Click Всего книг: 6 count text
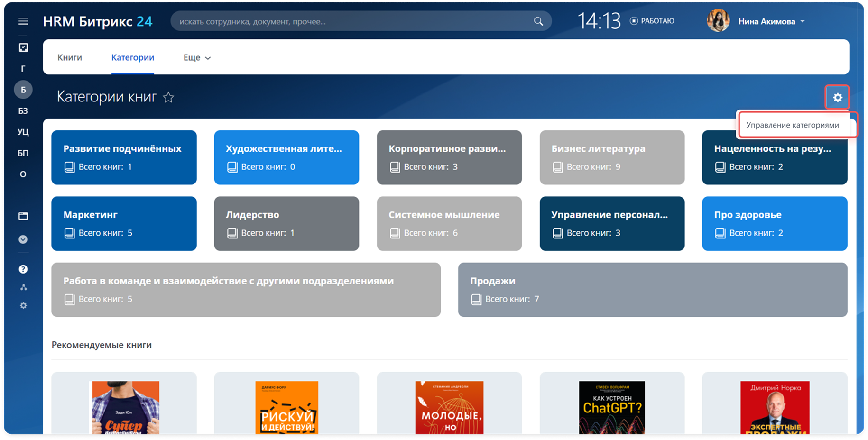868x440 pixels. tap(431, 233)
